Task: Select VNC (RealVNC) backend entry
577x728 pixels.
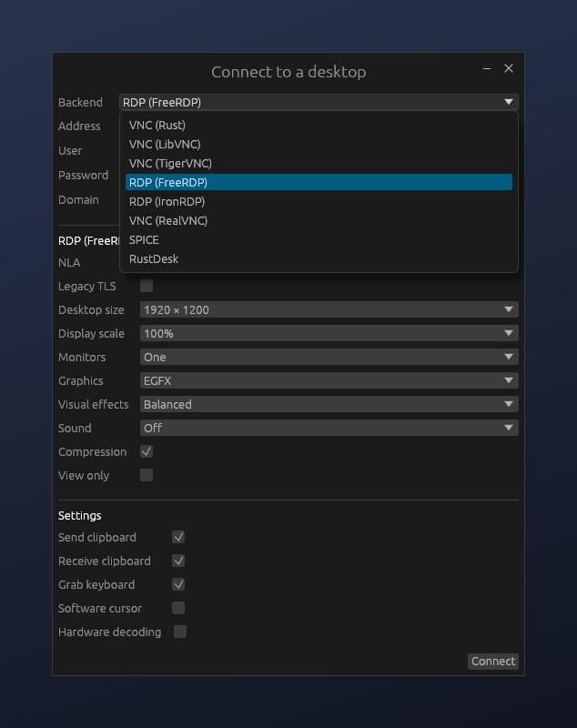Action: [319, 220]
